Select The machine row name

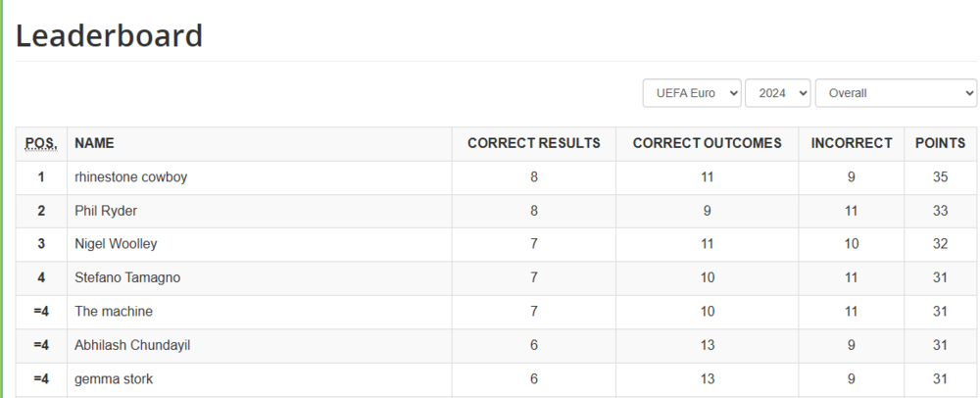tap(114, 311)
